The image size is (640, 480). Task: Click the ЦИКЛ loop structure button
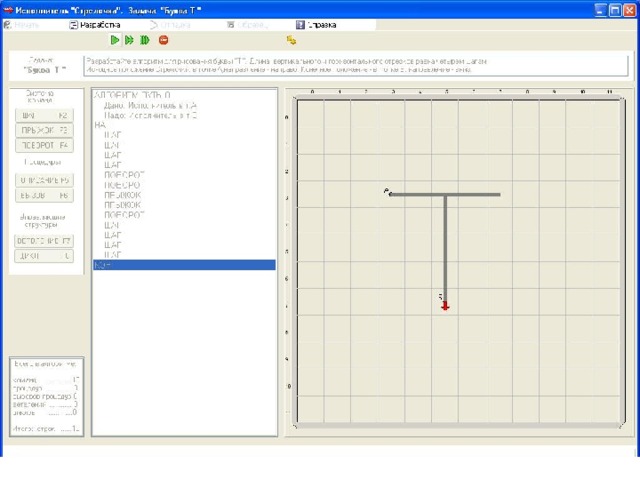pyautogui.click(x=44, y=256)
